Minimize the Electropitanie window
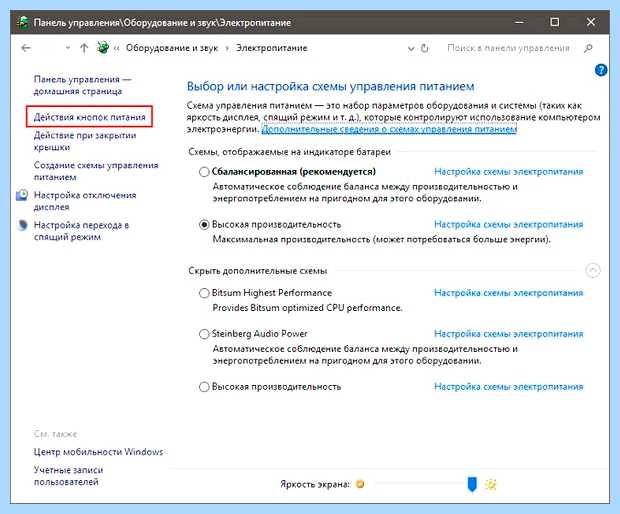 click(519, 22)
